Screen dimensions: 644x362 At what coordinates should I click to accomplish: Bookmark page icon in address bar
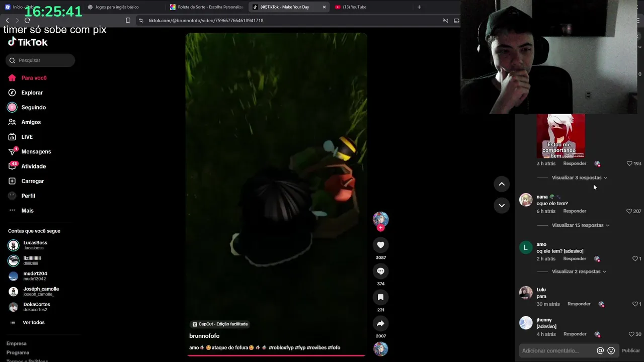(128, 21)
